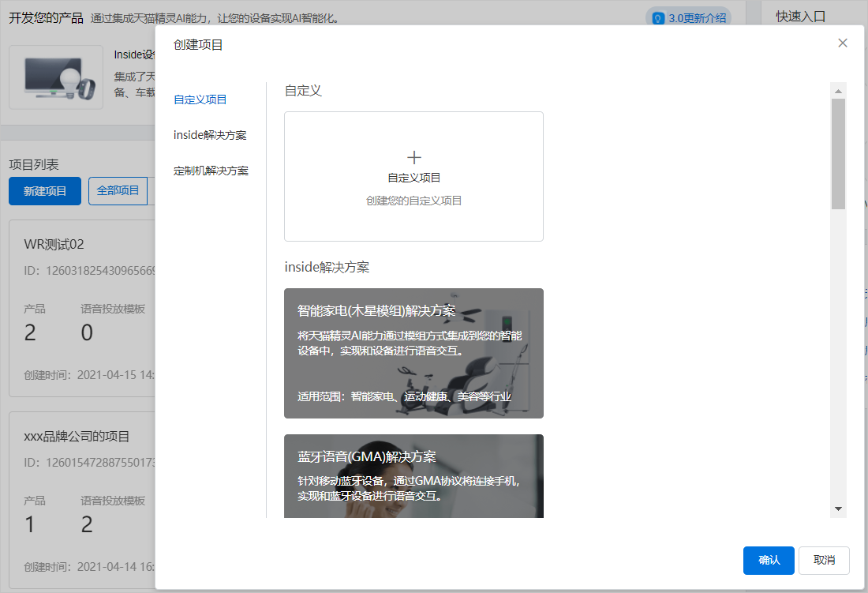Click the 确认 button
Screen dimensions: 868x593
pyautogui.click(x=769, y=561)
